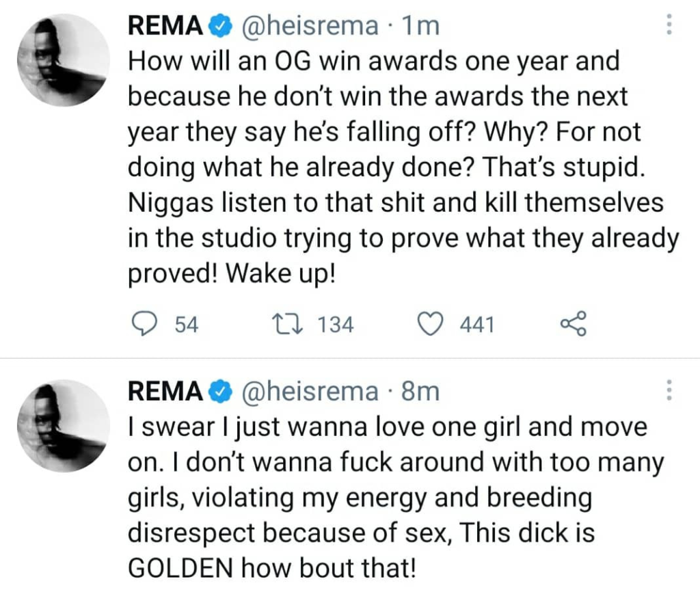Click the reply count 54

(187, 325)
